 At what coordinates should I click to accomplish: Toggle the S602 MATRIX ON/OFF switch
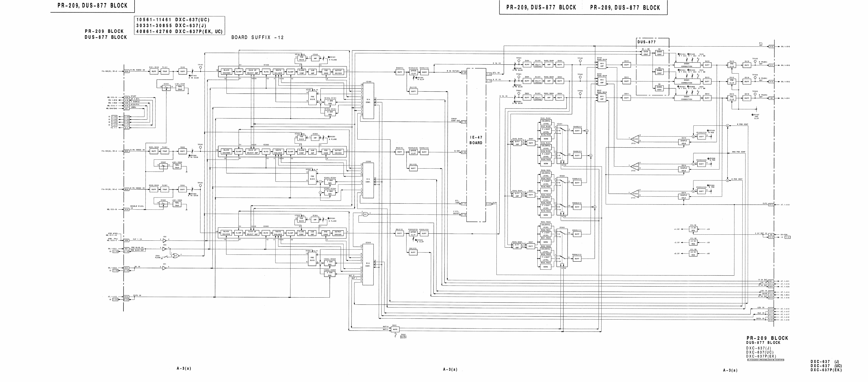(396, 334)
